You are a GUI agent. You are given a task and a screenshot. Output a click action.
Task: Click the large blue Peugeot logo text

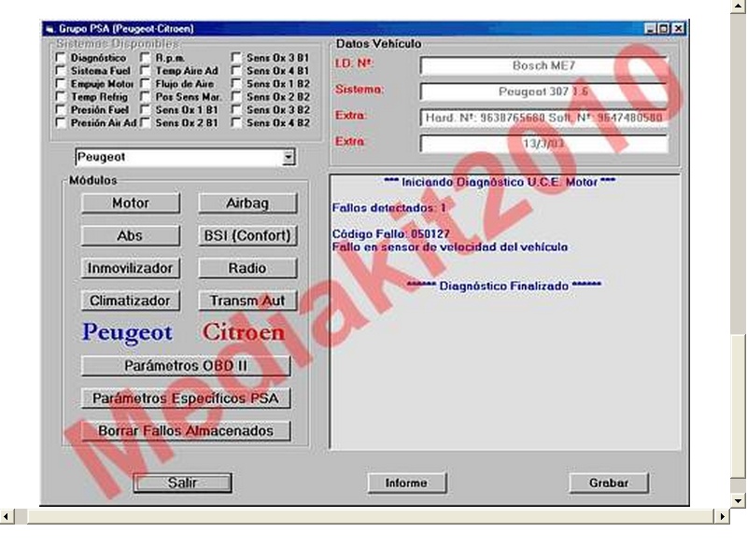127,332
